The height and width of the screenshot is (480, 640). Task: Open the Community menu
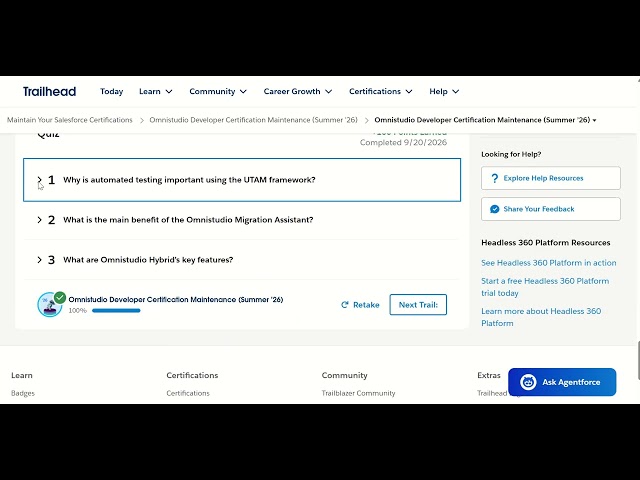pyautogui.click(x=218, y=91)
